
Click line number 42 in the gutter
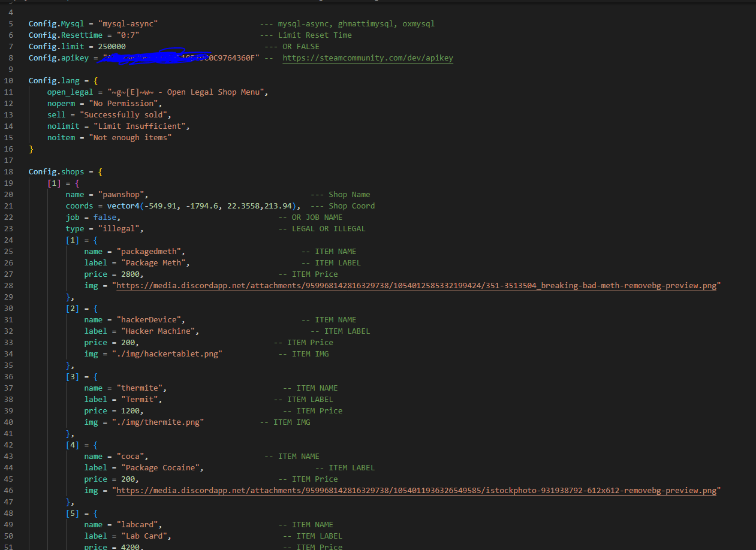coord(11,445)
